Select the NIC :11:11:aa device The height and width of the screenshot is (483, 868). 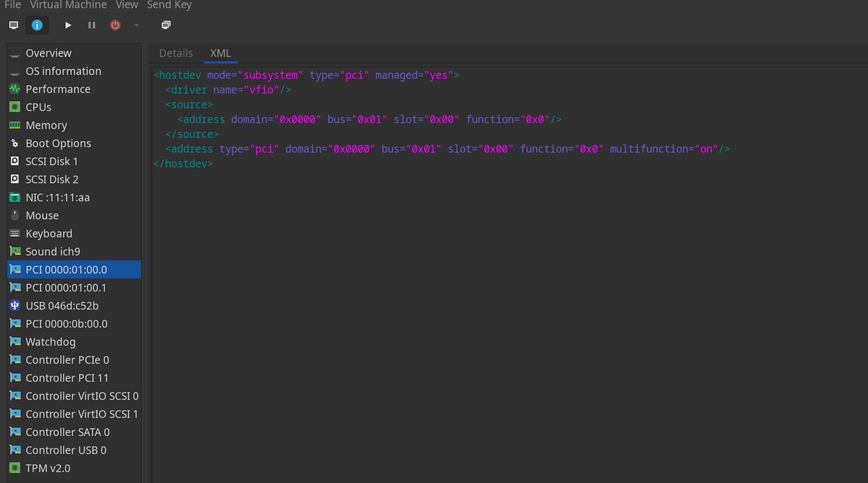pos(57,197)
